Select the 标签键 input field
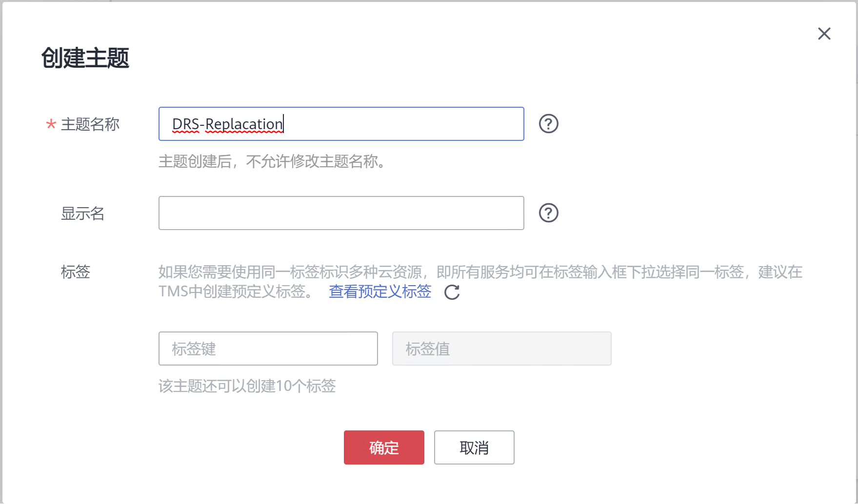Image resolution: width=858 pixels, height=504 pixels. pyautogui.click(x=268, y=349)
